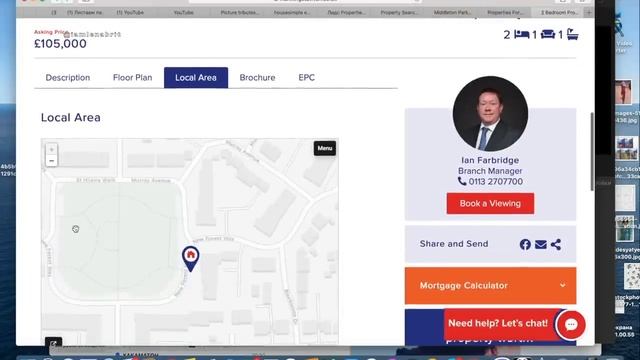Image resolution: width=640 pixels, height=360 pixels.
Task: Zoom out on the local area map
Action: point(51,161)
